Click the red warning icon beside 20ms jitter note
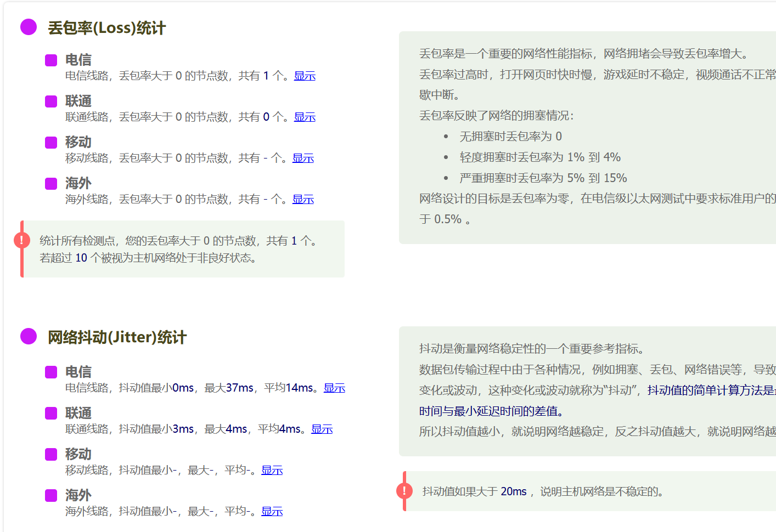 pyautogui.click(x=404, y=491)
